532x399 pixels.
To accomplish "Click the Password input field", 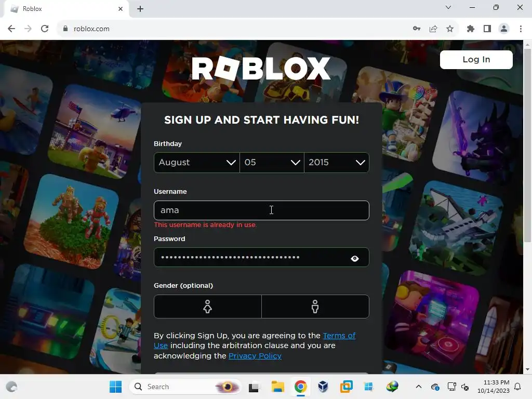I will pos(261,257).
